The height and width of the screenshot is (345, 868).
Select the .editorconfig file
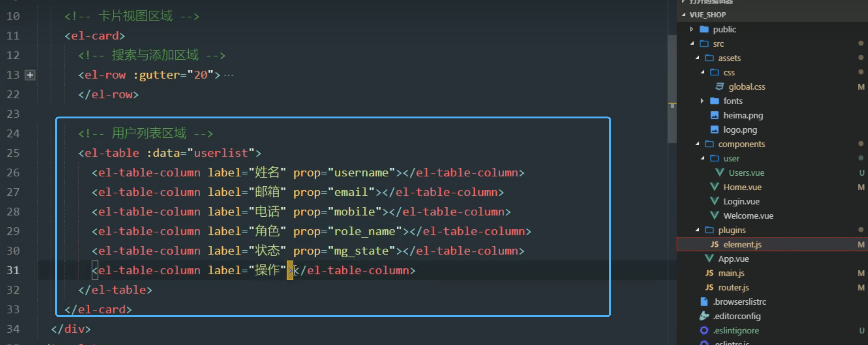point(737,316)
